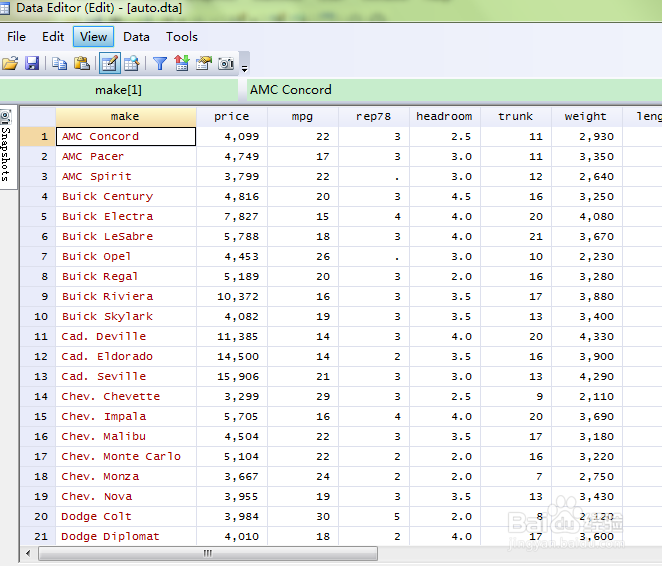
Task: Select row number 9 header
Action: pos(38,297)
